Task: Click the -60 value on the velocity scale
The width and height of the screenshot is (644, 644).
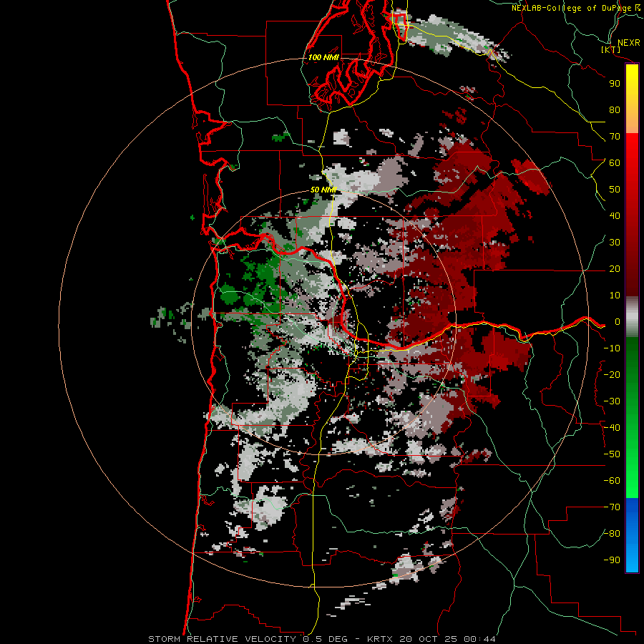Action: [612, 481]
